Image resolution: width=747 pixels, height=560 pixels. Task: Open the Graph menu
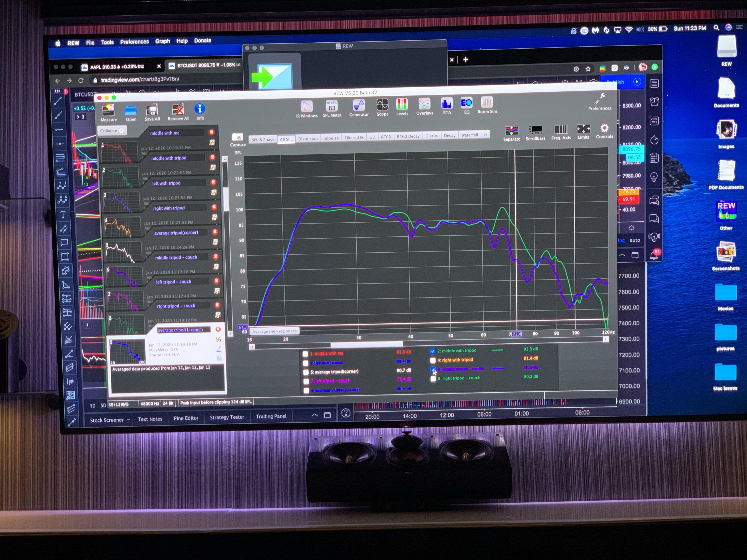[x=163, y=41]
